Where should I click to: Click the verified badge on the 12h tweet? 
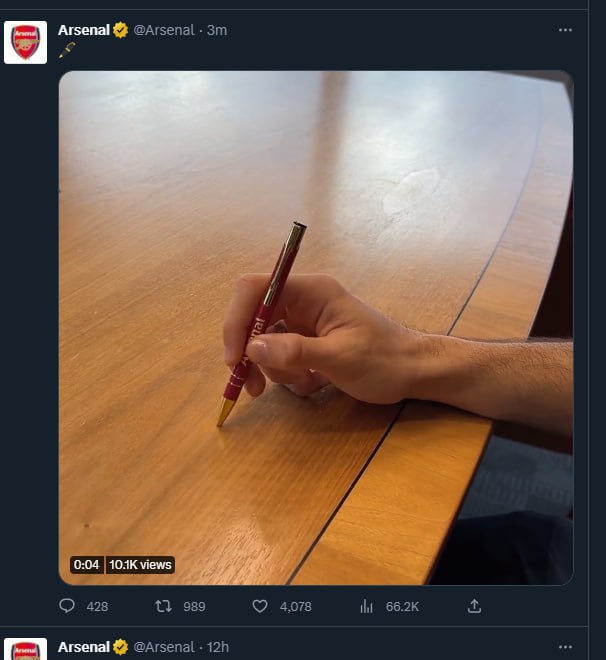pos(120,647)
